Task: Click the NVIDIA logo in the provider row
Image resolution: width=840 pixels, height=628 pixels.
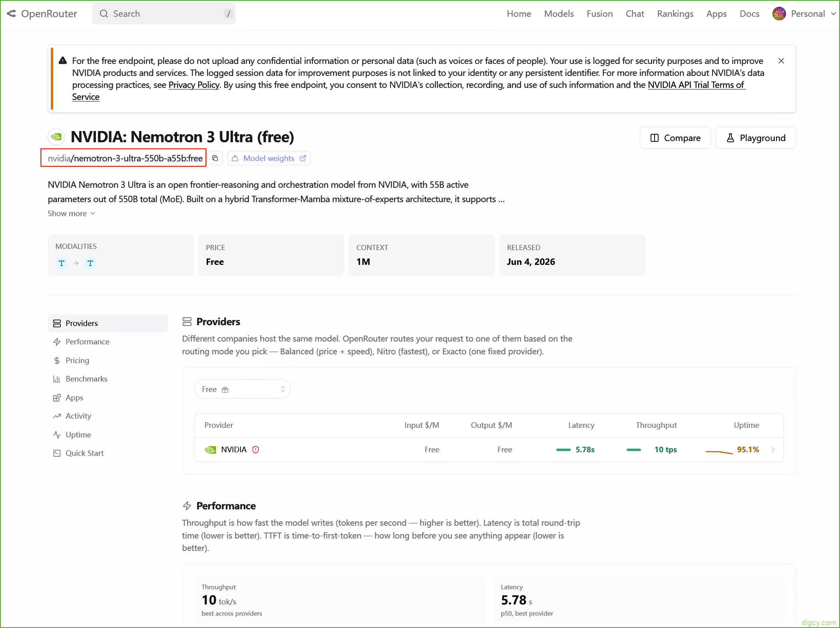Action: (210, 450)
